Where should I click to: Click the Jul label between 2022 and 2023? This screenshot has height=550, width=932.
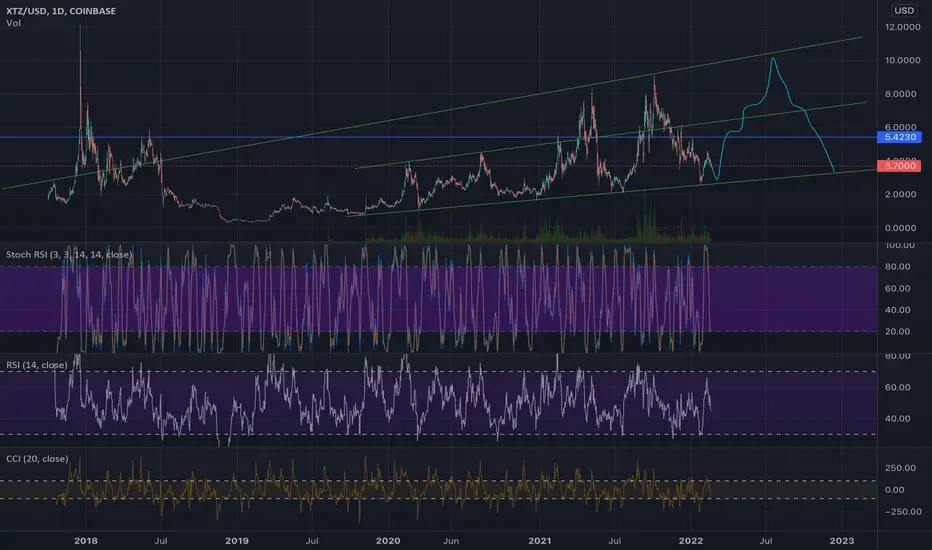click(x=766, y=540)
